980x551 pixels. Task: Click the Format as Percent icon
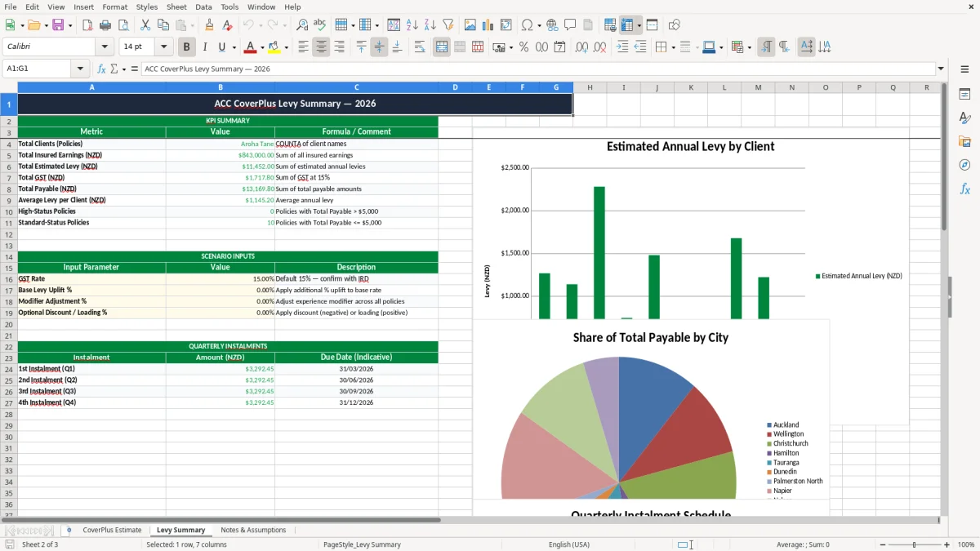[x=523, y=47]
